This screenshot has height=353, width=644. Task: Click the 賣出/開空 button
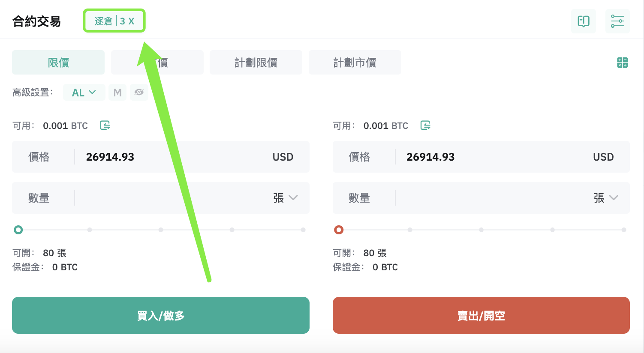pyautogui.click(x=481, y=315)
